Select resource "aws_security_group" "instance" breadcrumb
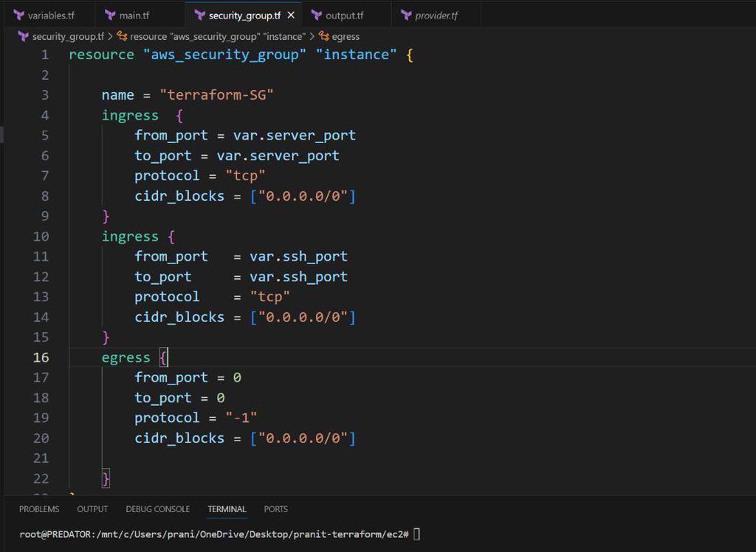The height and width of the screenshot is (552, 756). 218,37
